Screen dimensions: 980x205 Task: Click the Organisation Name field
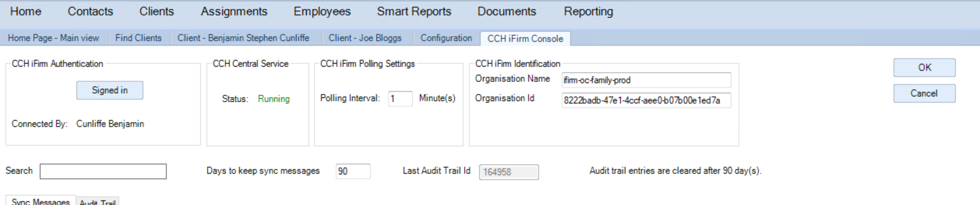coord(646,80)
